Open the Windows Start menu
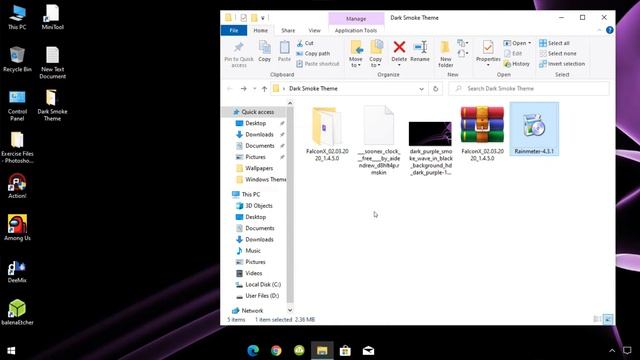Image resolution: width=640 pixels, height=360 pixels. click(11, 351)
